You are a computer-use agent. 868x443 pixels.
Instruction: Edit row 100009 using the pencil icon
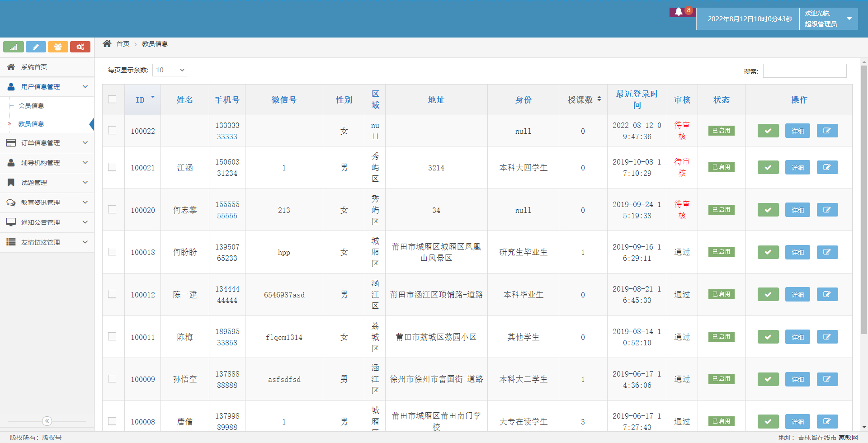827,379
